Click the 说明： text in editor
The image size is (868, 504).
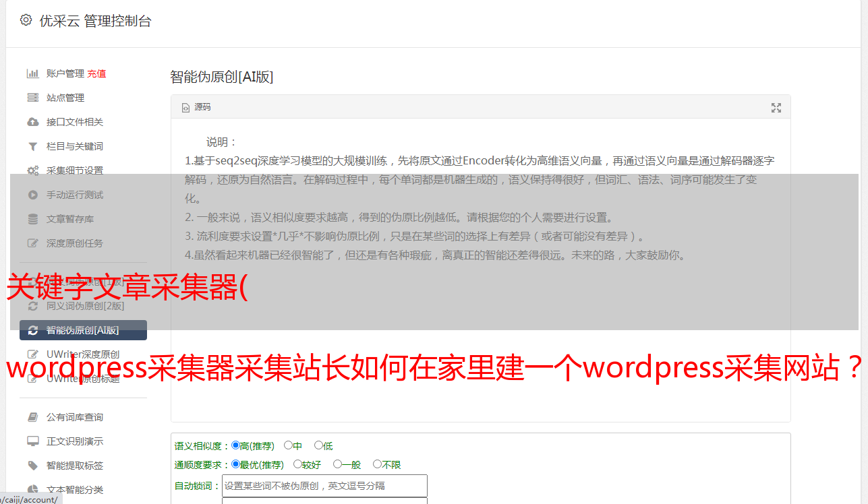point(222,142)
